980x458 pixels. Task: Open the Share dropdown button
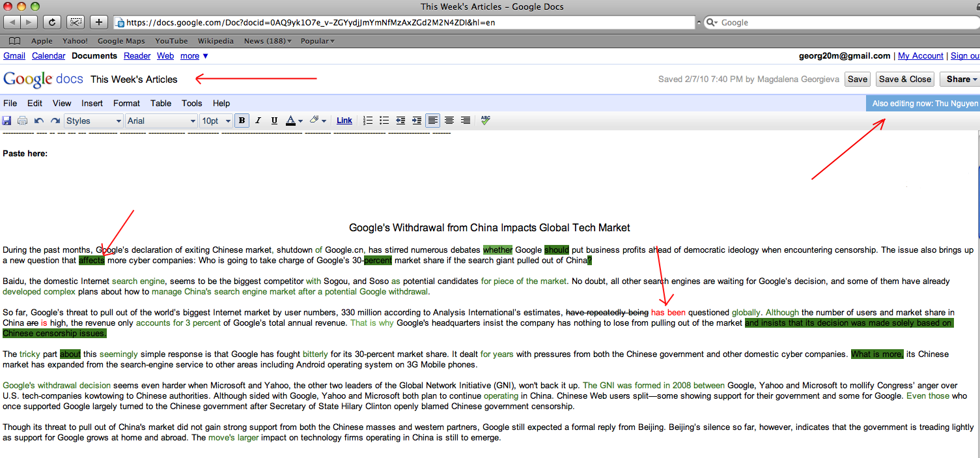click(x=962, y=79)
